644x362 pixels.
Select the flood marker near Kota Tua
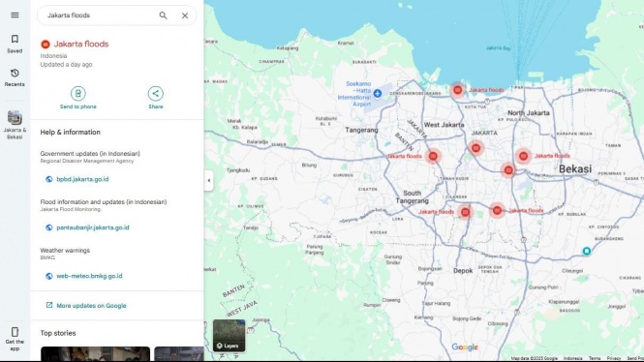(457, 90)
